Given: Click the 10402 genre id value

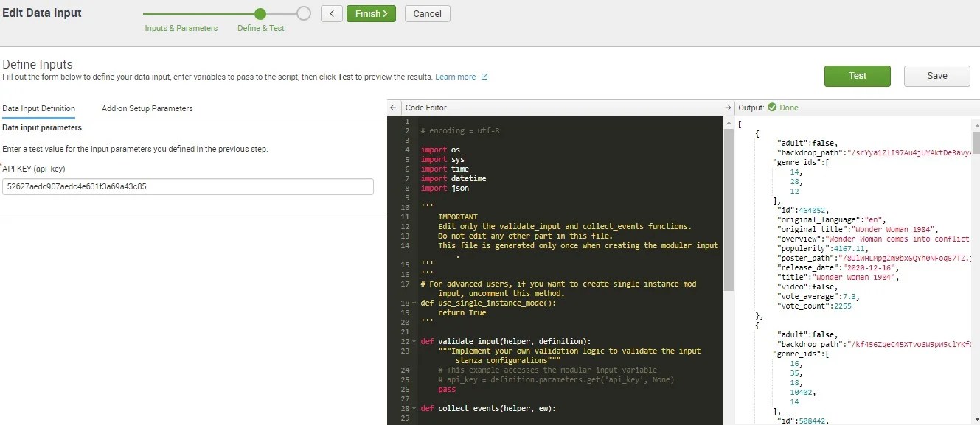Looking at the screenshot, I should (802, 393).
